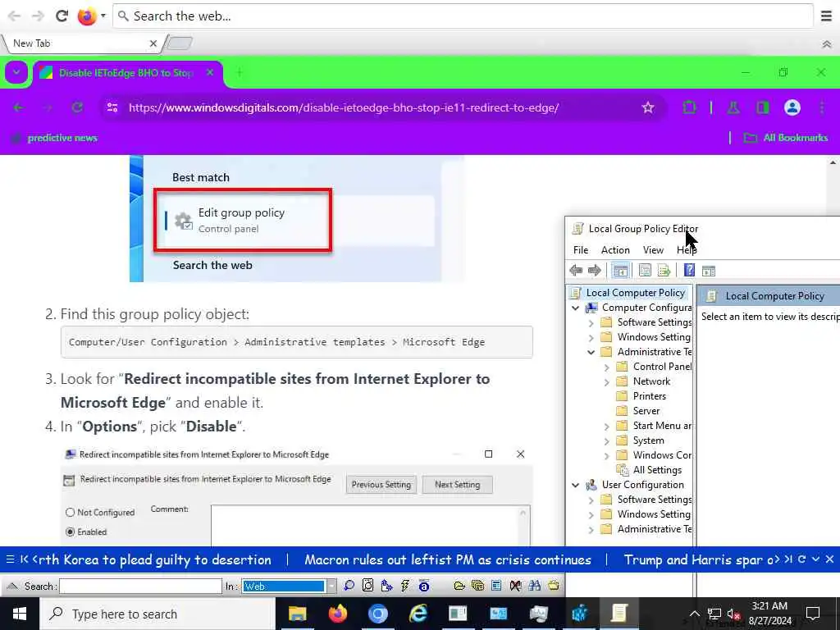Click the Search the web address field

(463, 16)
